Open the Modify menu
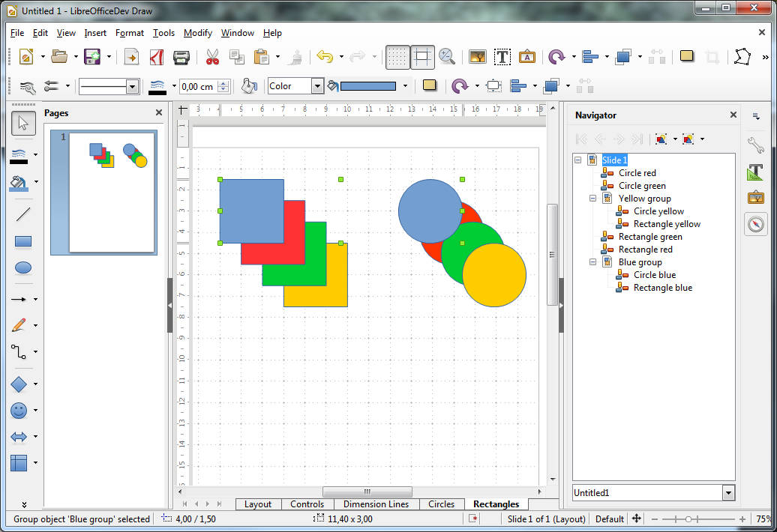The height and width of the screenshot is (532, 777). 197,33
